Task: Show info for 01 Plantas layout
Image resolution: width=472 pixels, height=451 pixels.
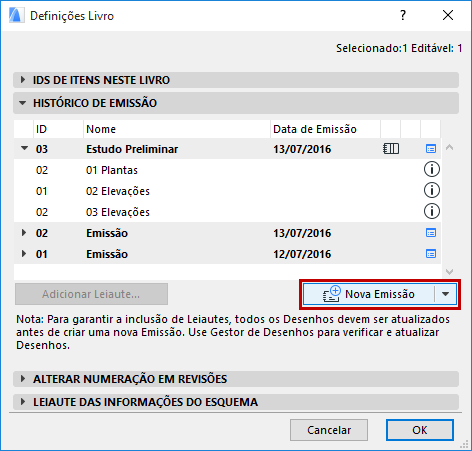Action: click(431, 169)
